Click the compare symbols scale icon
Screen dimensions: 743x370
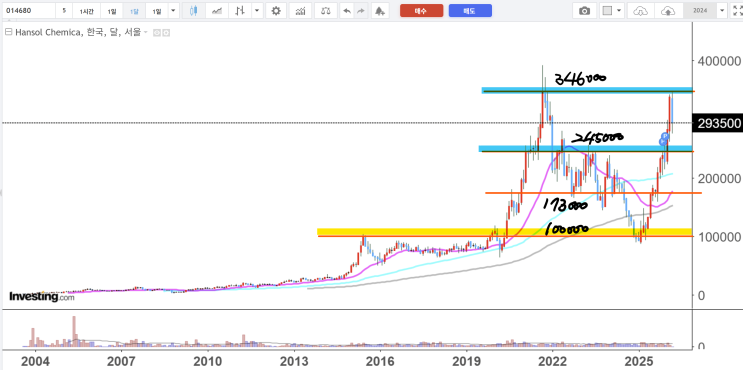coord(326,10)
